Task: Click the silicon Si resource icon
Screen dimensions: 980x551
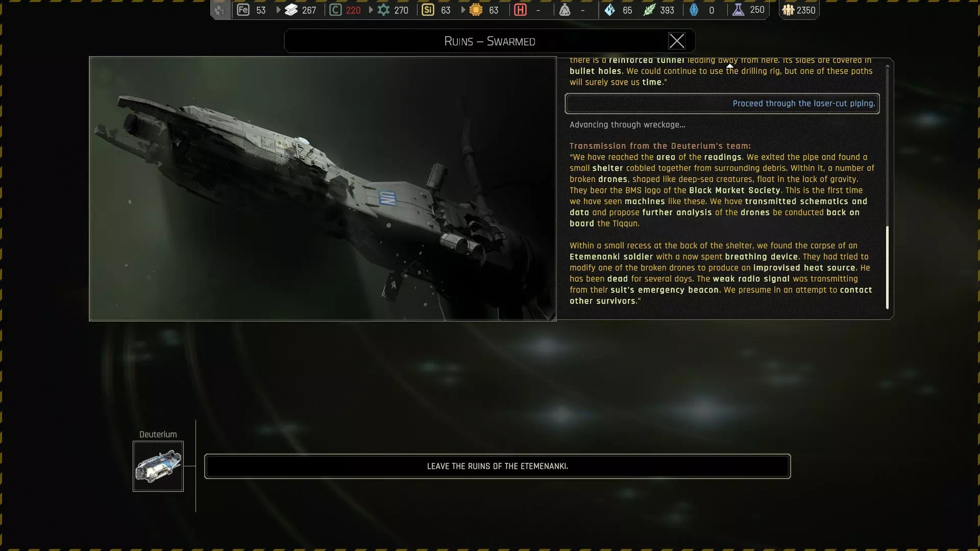Action: (428, 10)
